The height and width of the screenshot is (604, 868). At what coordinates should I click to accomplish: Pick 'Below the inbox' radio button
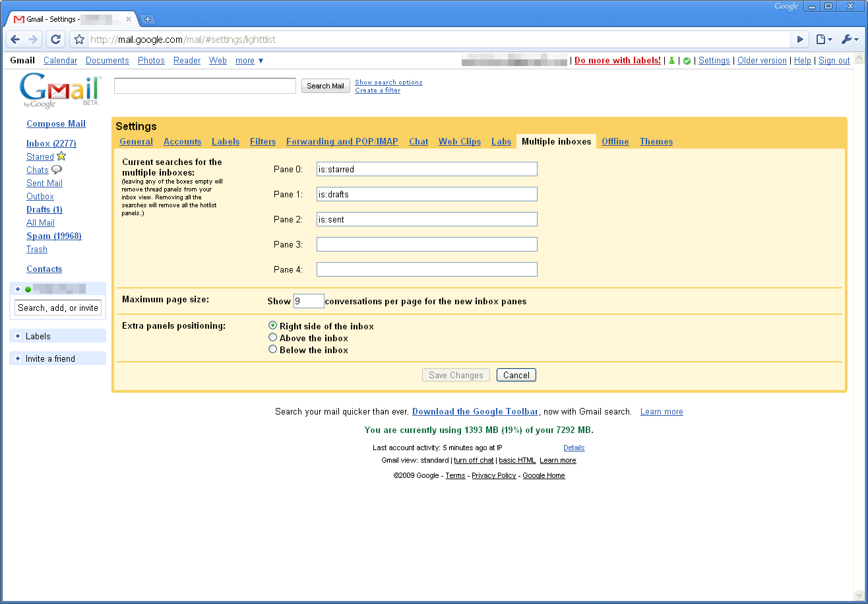272,349
